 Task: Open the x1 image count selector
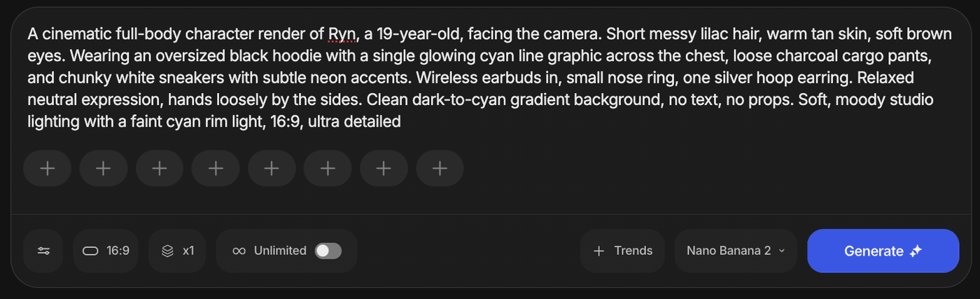pos(177,251)
